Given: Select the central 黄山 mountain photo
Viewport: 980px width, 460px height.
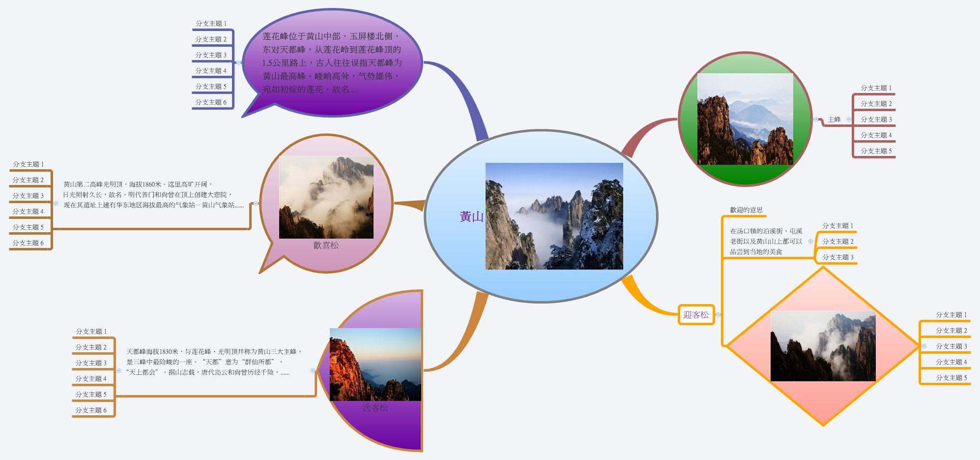Looking at the screenshot, I should pyautogui.click(x=554, y=216).
